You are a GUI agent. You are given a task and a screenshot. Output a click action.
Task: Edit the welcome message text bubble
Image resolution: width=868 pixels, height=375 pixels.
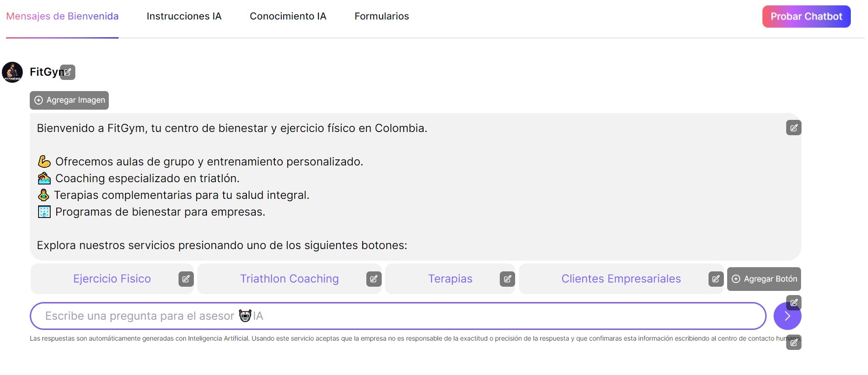pos(793,128)
